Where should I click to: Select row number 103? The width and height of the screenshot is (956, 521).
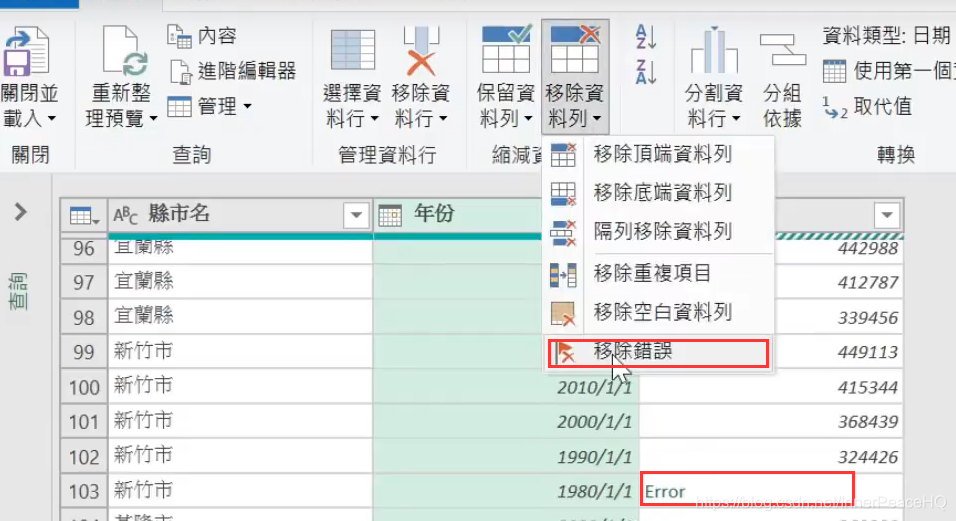84,491
